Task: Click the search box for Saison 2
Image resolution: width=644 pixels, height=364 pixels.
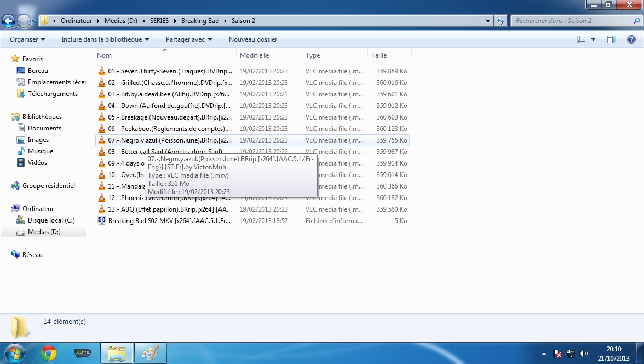Action: click(573, 21)
